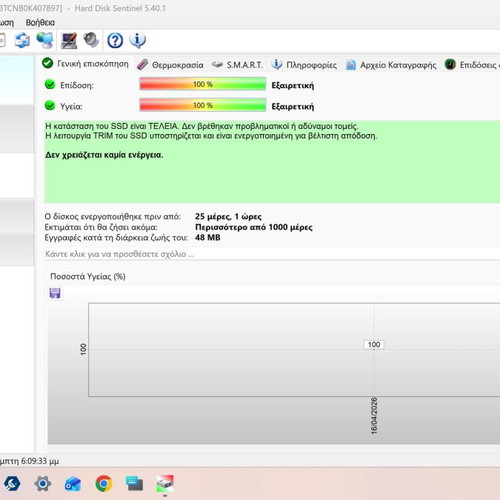Open the network computers toolbar icon

coord(45,40)
